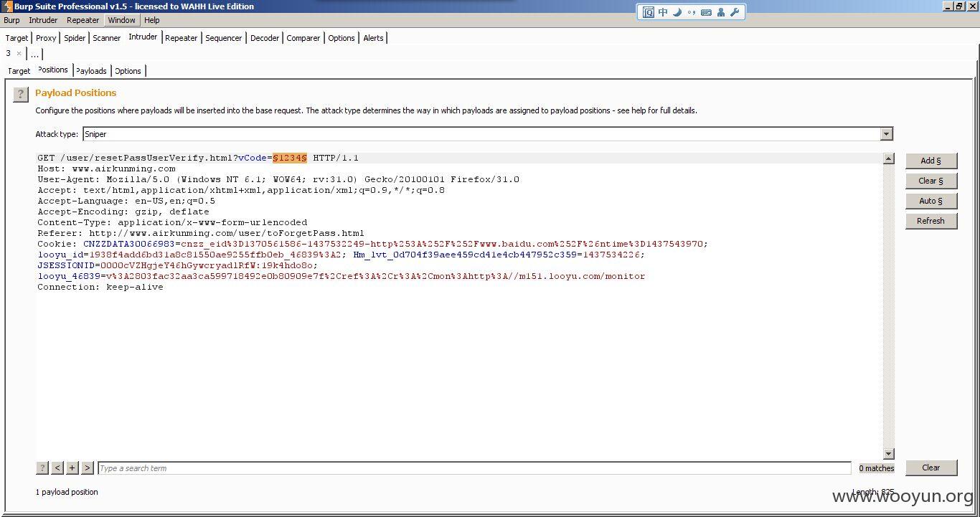Click the leftmost IME toolbar logo icon
The width and height of the screenshot is (980, 517).
pos(649,12)
